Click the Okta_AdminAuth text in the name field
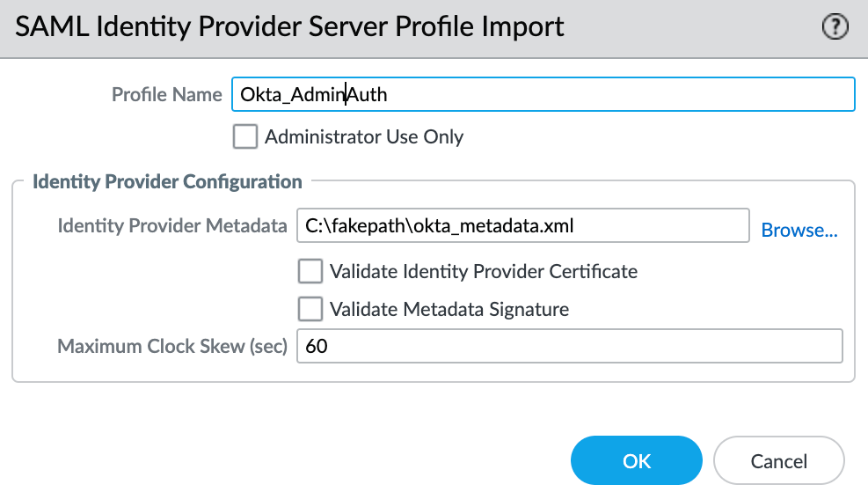The image size is (868, 492). [313, 95]
